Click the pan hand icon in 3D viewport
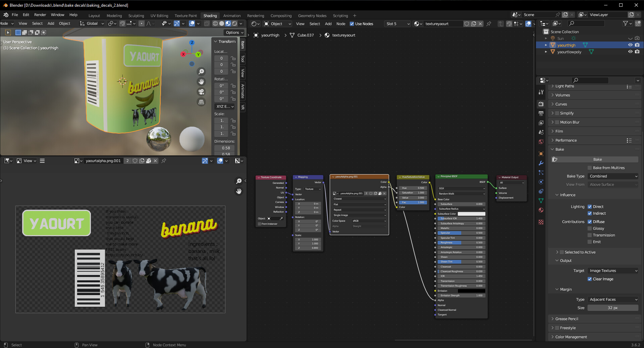 coord(201,82)
